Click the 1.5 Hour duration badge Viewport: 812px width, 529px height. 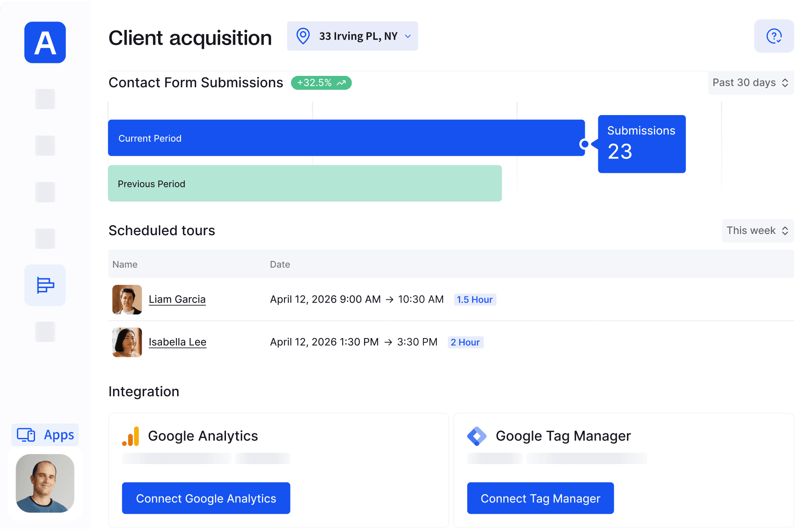click(x=475, y=299)
